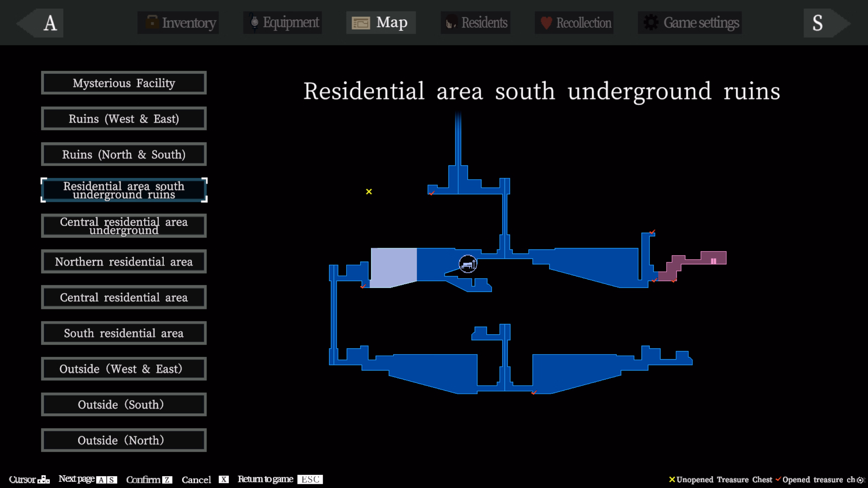Click the light blue highlighted room
Viewport: 868px width, 488px height.
[x=393, y=266]
